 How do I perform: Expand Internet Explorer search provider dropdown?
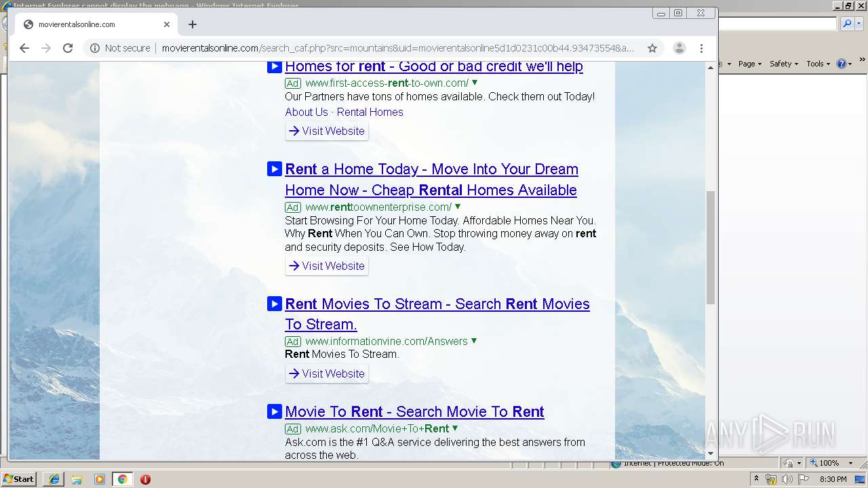858,24
